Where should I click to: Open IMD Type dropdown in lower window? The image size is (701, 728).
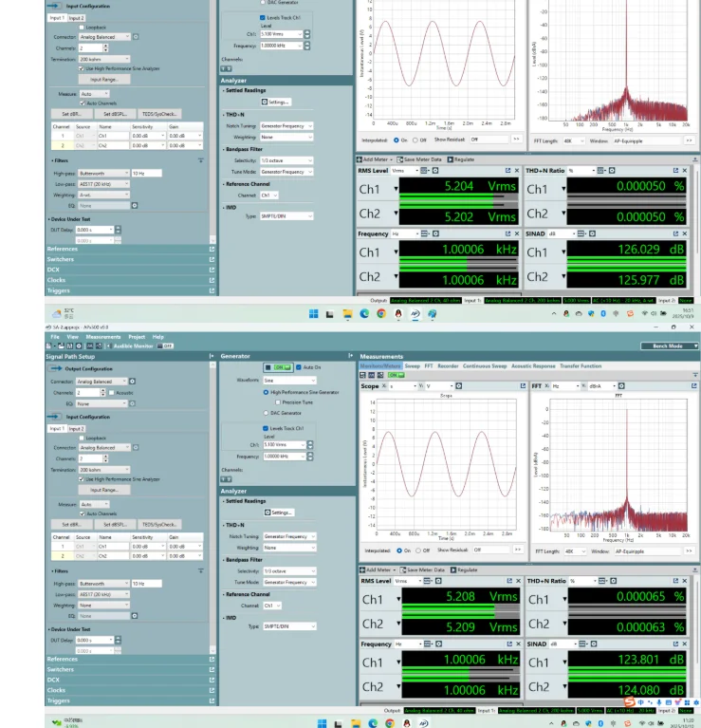click(289, 626)
